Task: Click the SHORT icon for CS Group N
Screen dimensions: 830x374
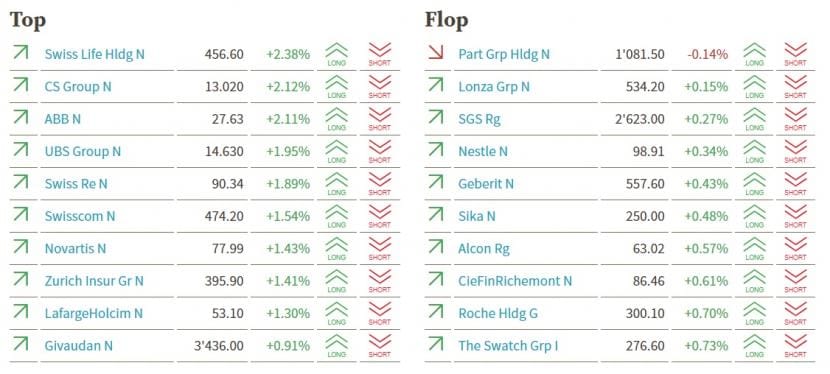Action: coord(380,87)
